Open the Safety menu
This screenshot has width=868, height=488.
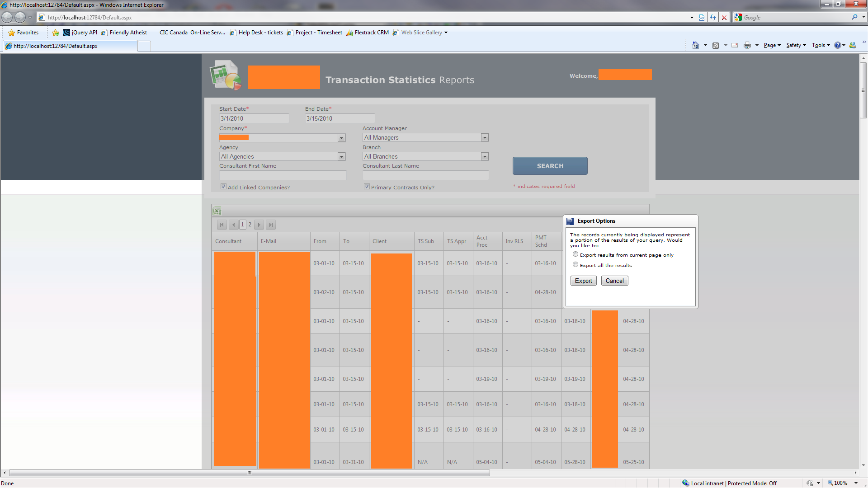tap(796, 45)
